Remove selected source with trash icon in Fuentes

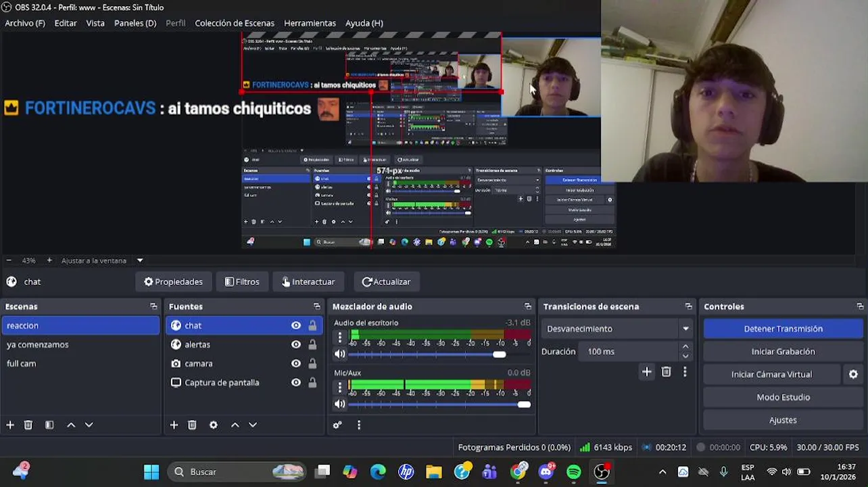192,425
